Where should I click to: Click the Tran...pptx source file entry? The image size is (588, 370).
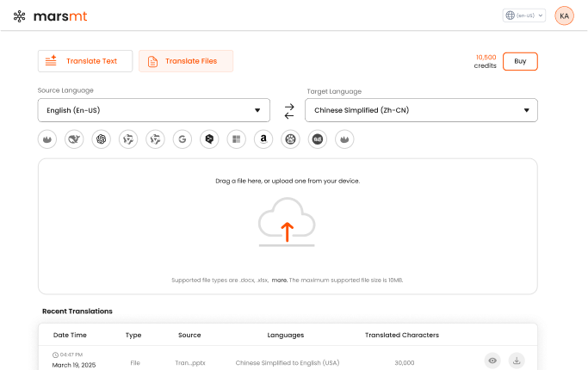click(189, 363)
